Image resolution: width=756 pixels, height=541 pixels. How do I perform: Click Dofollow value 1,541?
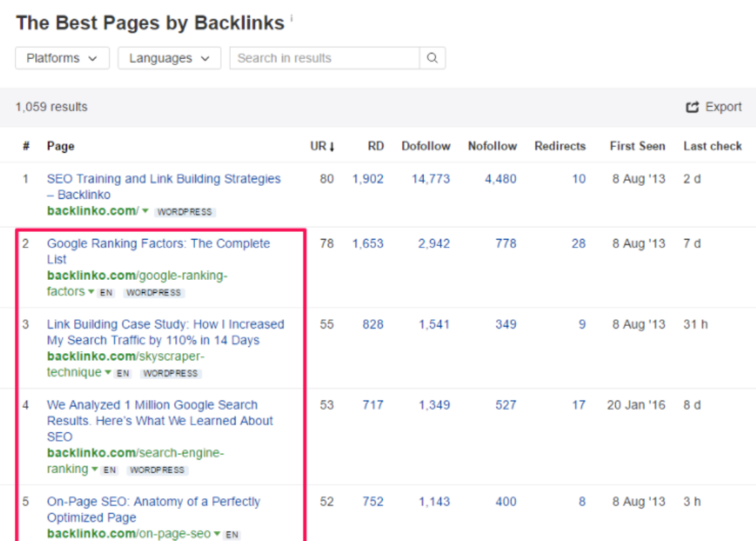(x=434, y=324)
